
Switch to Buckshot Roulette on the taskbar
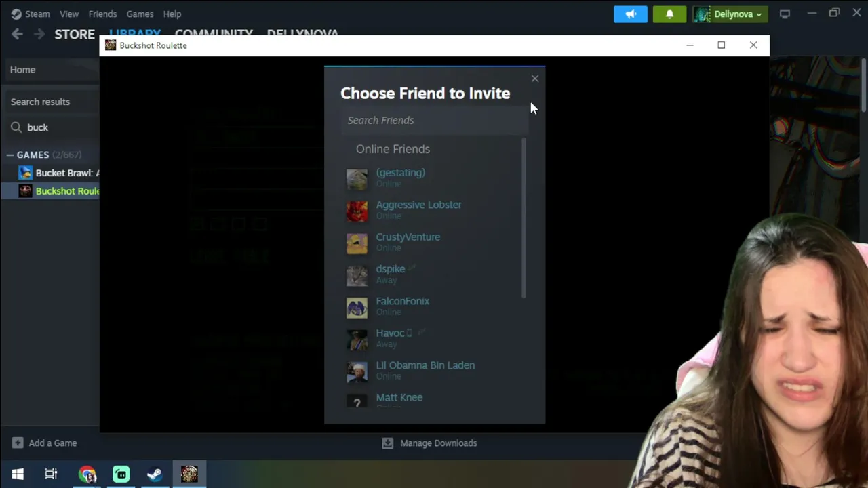[x=189, y=474]
